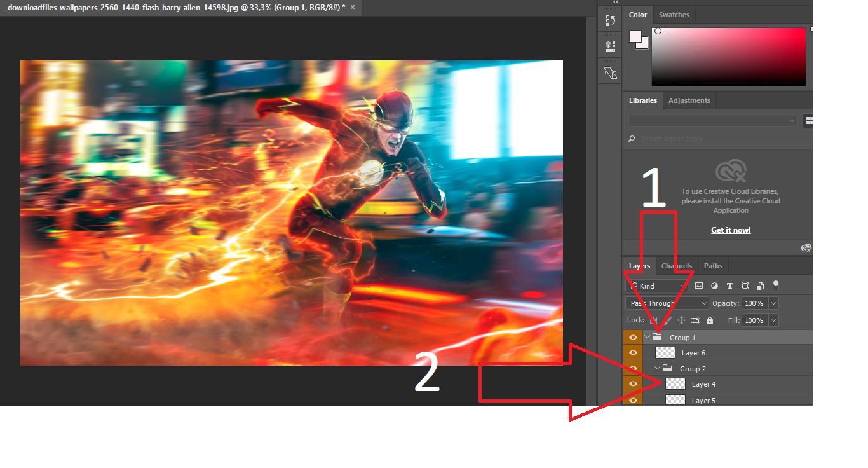Collapse Group 2 with its chevron

click(658, 368)
